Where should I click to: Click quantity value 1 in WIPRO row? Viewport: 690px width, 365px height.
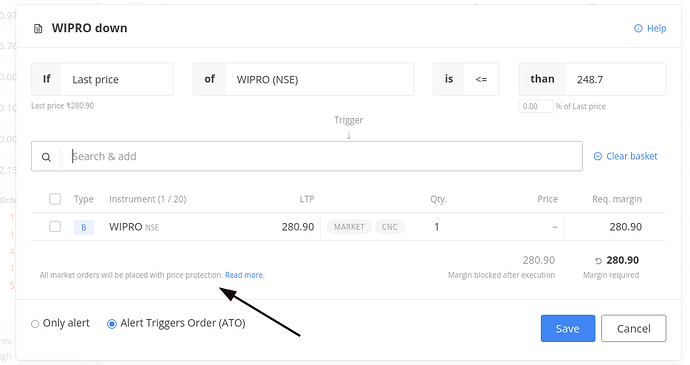click(437, 227)
